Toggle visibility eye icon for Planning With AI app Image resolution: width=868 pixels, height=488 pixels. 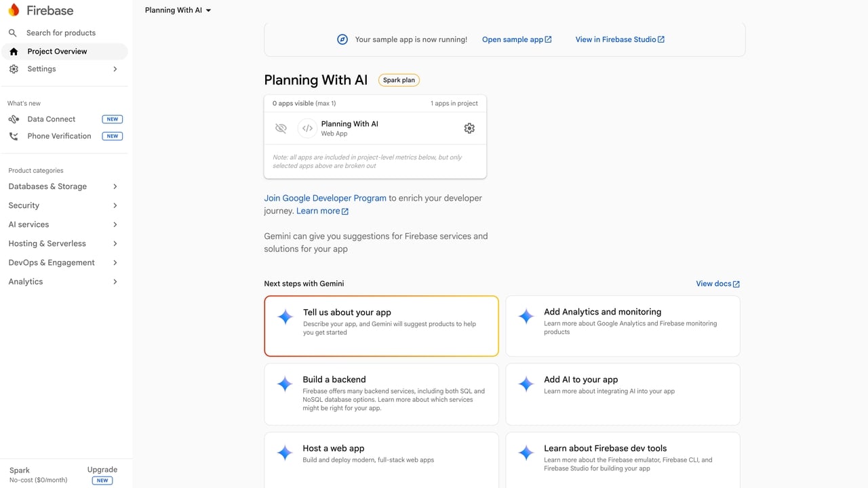pos(281,128)
